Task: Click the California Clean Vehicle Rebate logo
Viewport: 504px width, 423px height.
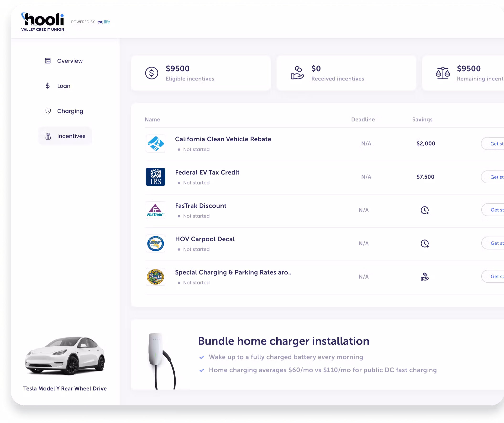Action: (155, 143)
